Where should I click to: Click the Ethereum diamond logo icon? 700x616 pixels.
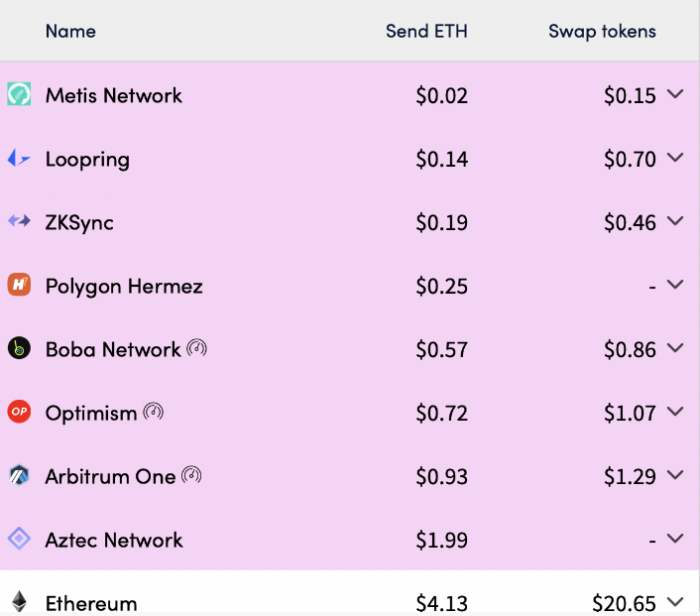(x=19, y=601)
